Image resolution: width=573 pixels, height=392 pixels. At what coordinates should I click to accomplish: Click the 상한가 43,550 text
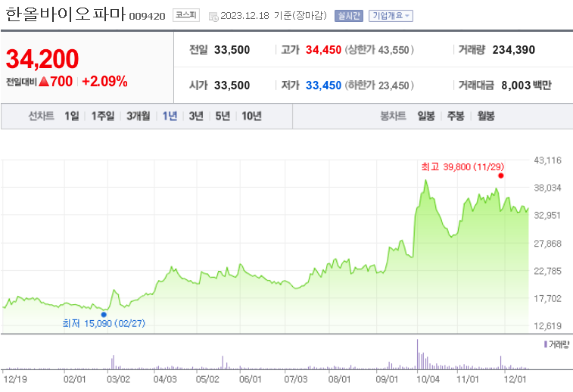point(379,50)
